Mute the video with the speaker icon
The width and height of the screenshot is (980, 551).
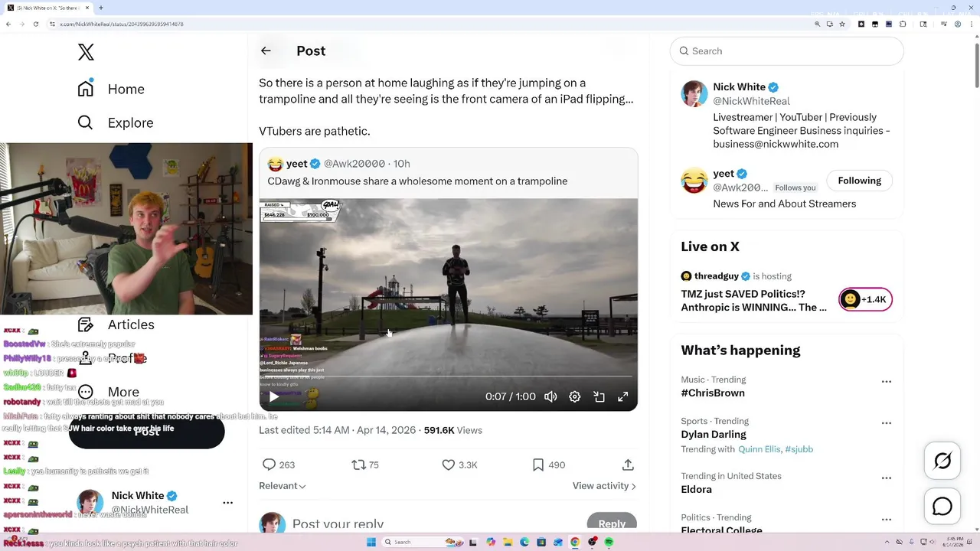(550, 396)
